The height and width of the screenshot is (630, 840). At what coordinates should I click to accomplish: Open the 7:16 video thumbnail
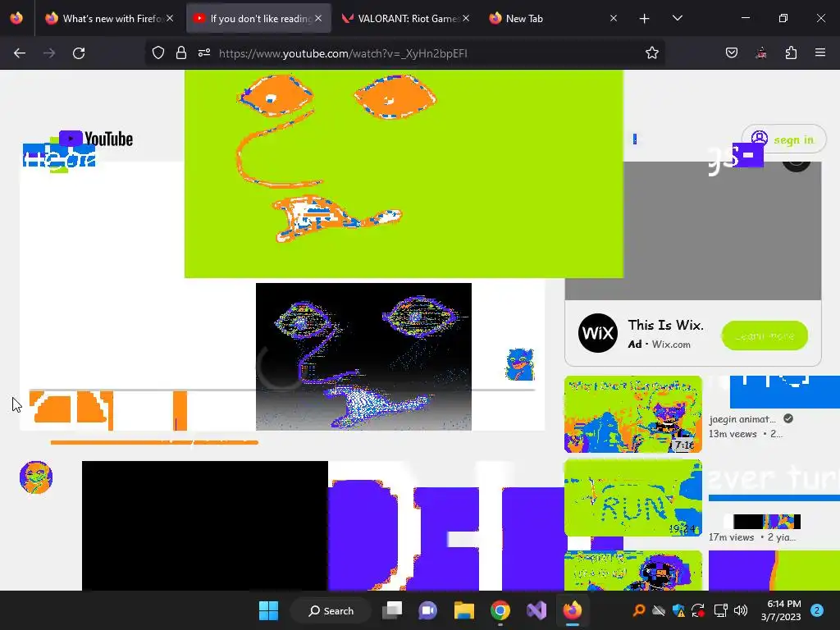[633, 414]
